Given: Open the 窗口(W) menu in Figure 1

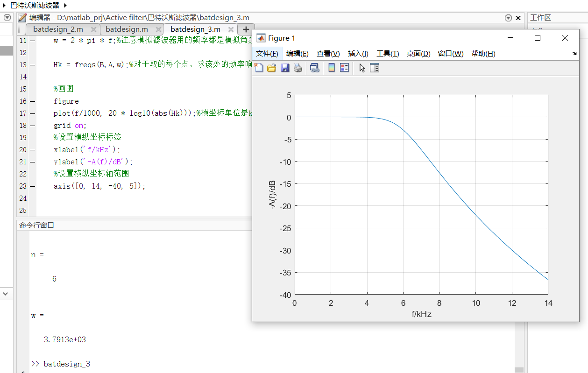Looking at the screenshot, I should coord(451,54).
